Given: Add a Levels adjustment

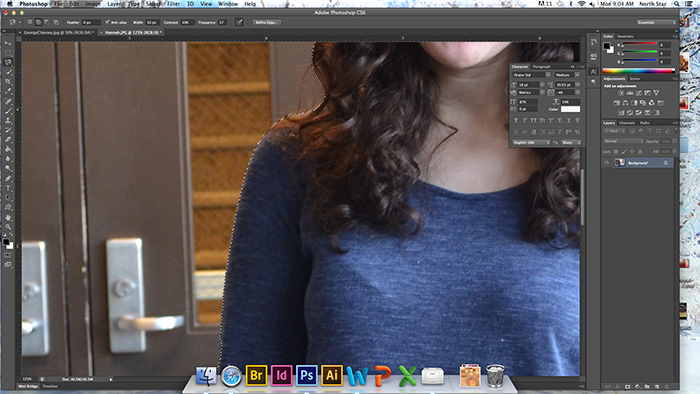Looking at the screenshot, I should 630,93.
